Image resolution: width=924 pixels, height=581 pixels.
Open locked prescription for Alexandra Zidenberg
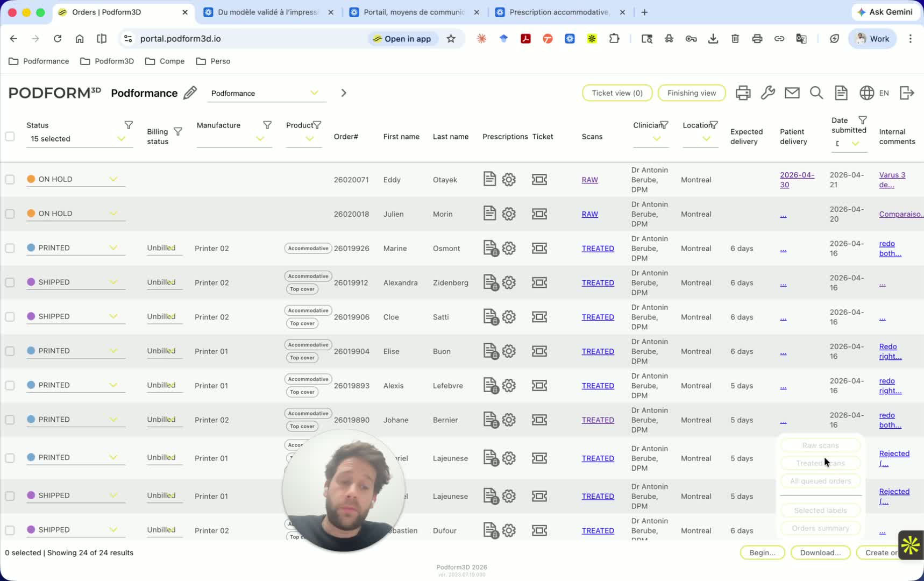pyautogui.click(x=491, y=282)
